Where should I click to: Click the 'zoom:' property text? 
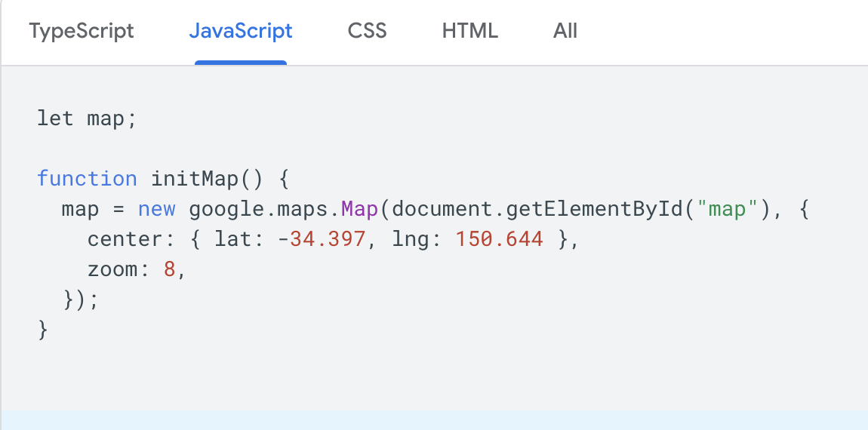pyautogui.click(x=119, y=269)
